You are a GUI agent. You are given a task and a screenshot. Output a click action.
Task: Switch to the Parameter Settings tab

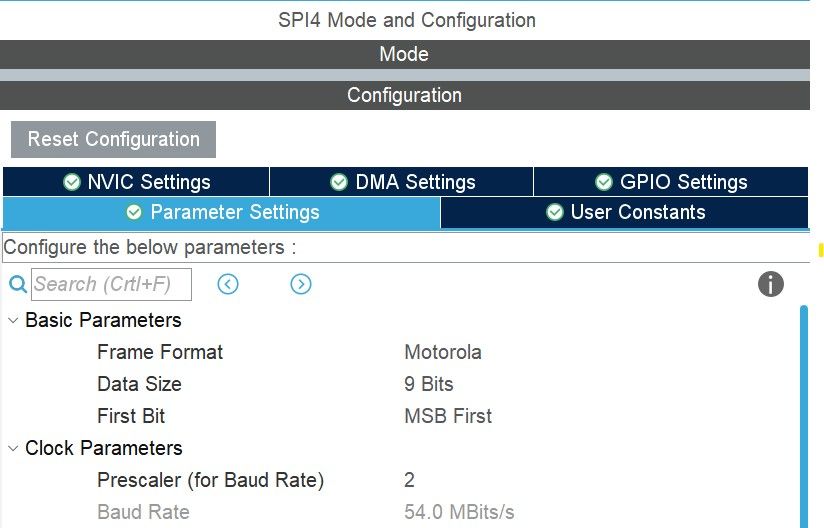click(222, 213)
